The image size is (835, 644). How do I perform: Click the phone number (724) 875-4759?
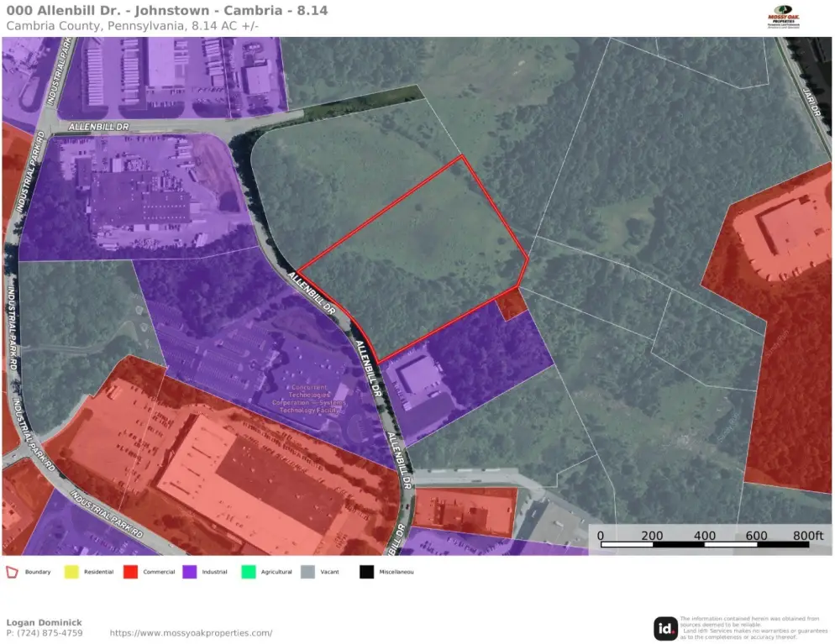(x=45, y=633)
